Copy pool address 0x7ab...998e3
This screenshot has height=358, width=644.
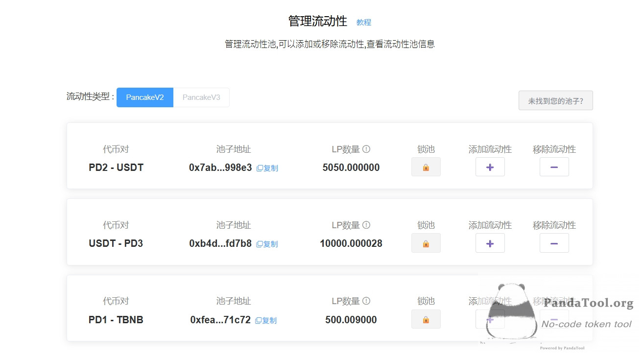coord(267,168)
